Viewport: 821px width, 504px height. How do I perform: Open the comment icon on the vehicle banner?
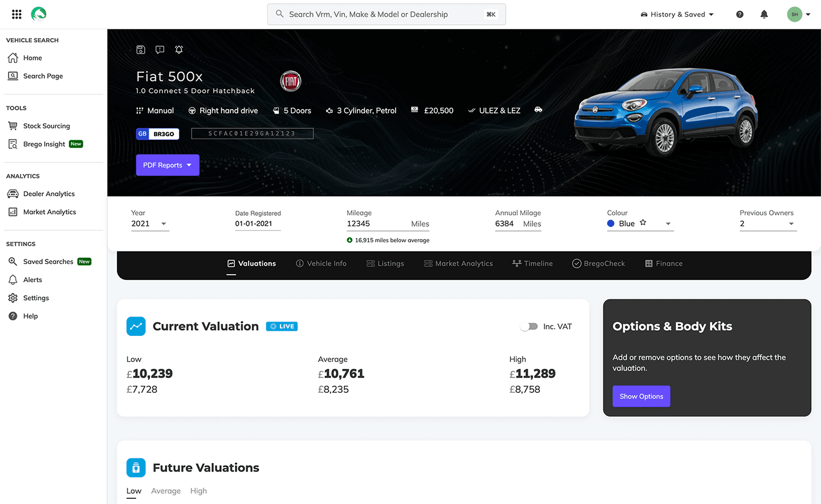[x=160, y=50]
